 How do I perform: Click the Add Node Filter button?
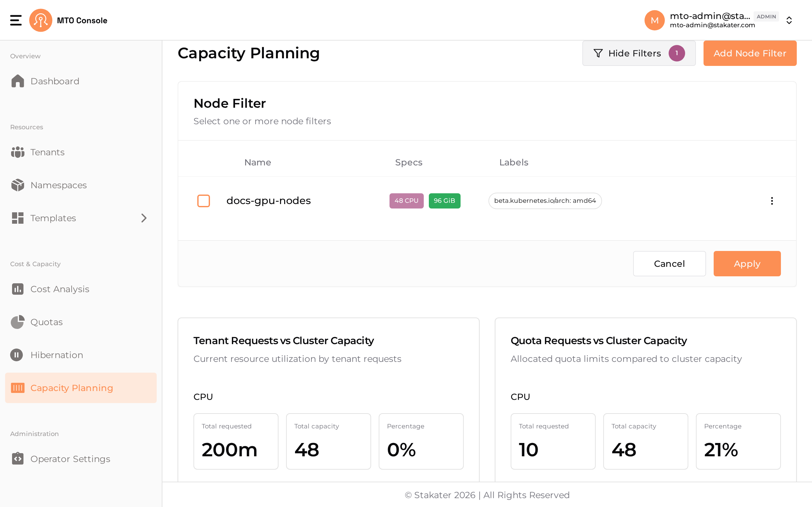pos(750,53)
